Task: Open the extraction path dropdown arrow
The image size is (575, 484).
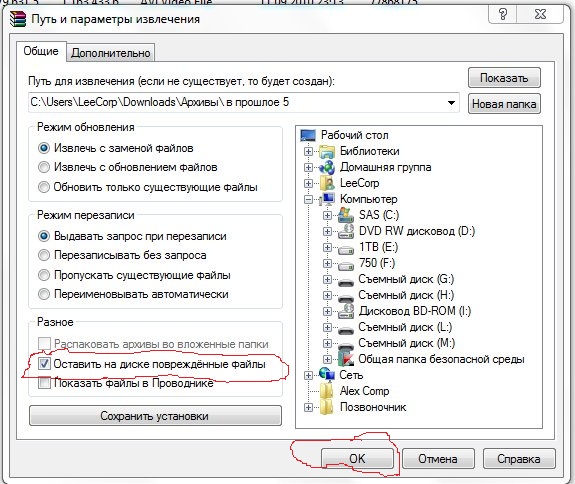Action: tap(451, 103)
